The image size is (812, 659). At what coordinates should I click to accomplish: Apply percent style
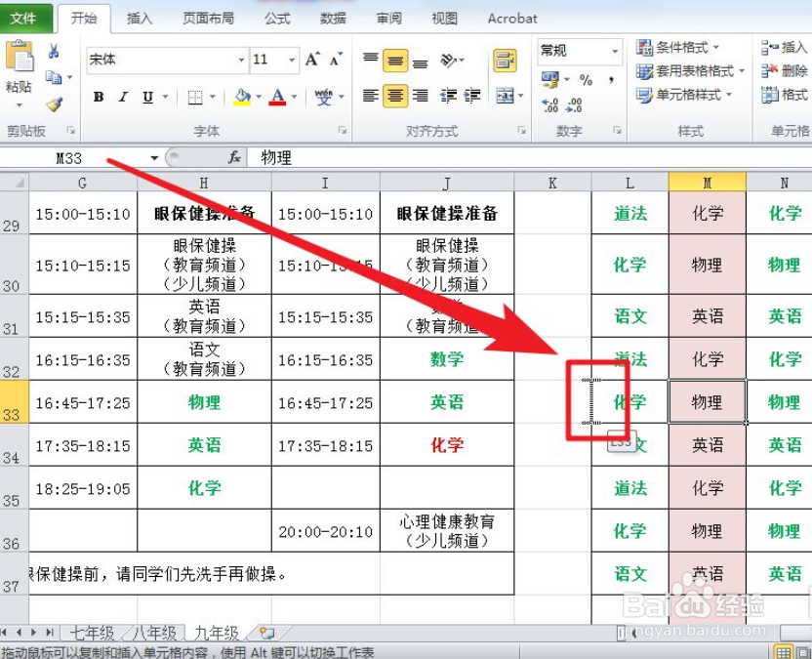(x=586, y=80)
